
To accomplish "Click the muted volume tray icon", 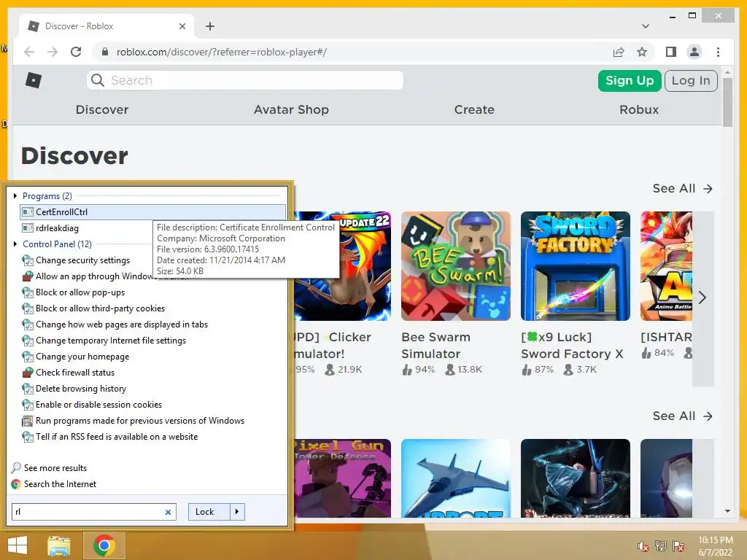I will pos(643,546).
